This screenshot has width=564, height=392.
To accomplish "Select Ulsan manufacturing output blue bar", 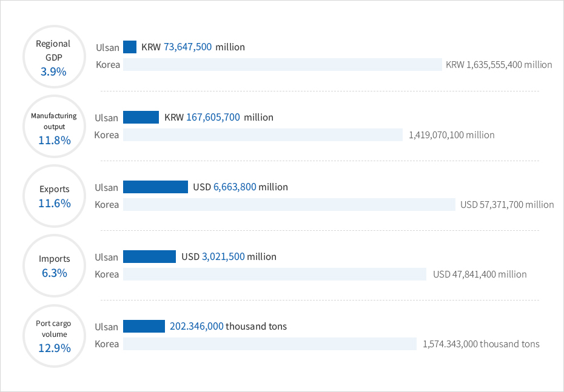I will [x=141, y=117].
